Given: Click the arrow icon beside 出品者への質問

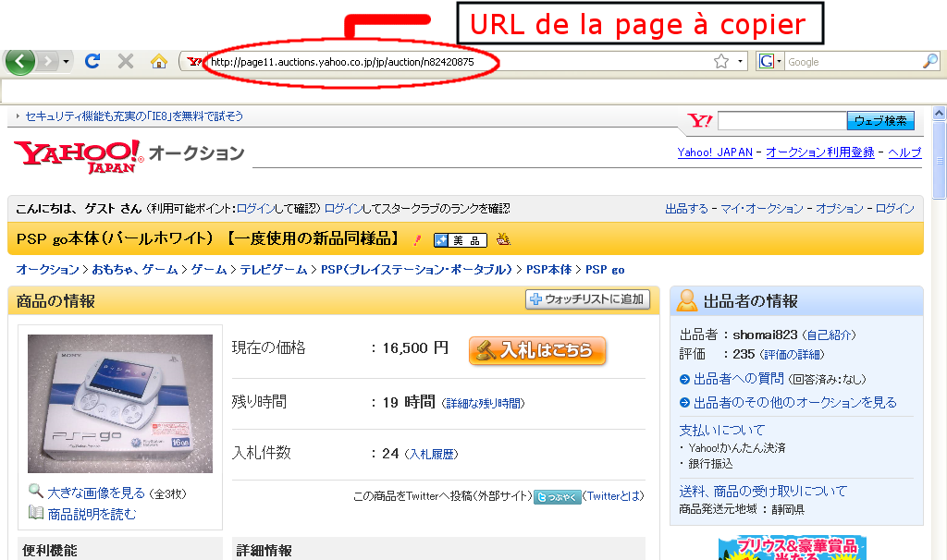Looking at the screenshot, I should tap(685, 379).
